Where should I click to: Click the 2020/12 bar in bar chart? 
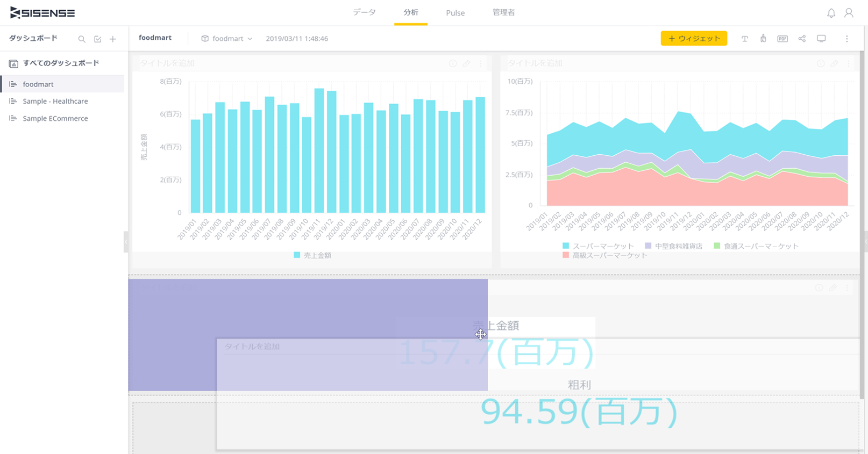[x=480, y=155]
